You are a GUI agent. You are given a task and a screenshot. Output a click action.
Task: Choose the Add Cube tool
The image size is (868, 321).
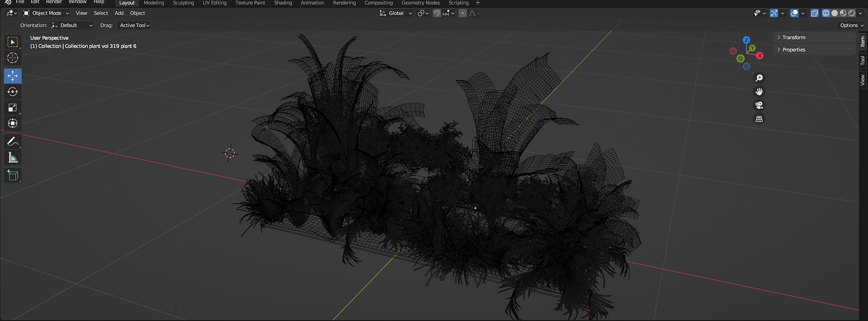pos(13,175)
